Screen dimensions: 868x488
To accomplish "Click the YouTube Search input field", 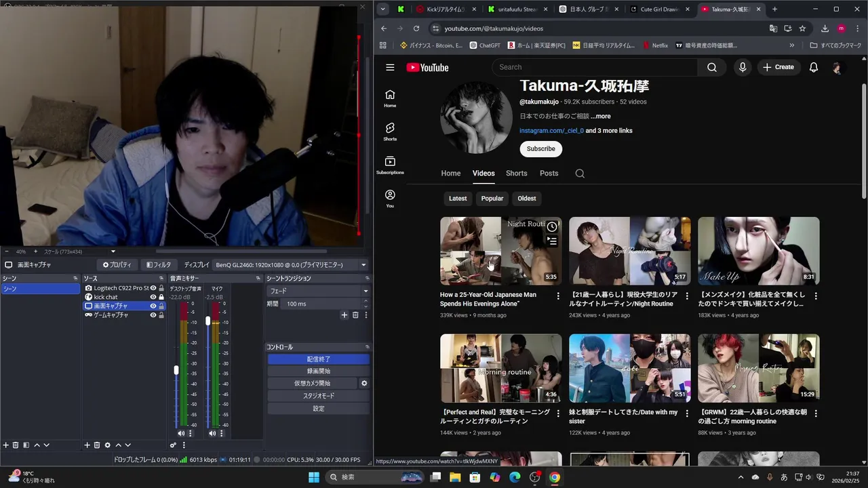I will (595, 67).
